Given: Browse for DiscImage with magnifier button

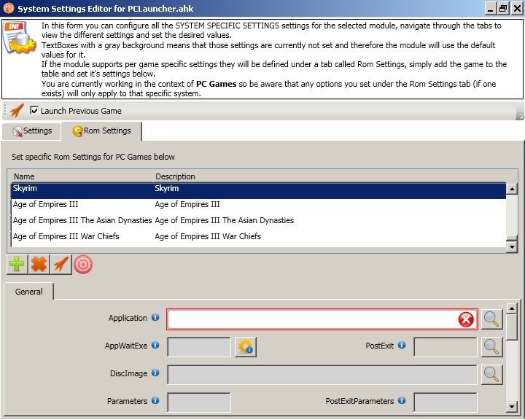Looking at the screenshot, I should 492,375.
